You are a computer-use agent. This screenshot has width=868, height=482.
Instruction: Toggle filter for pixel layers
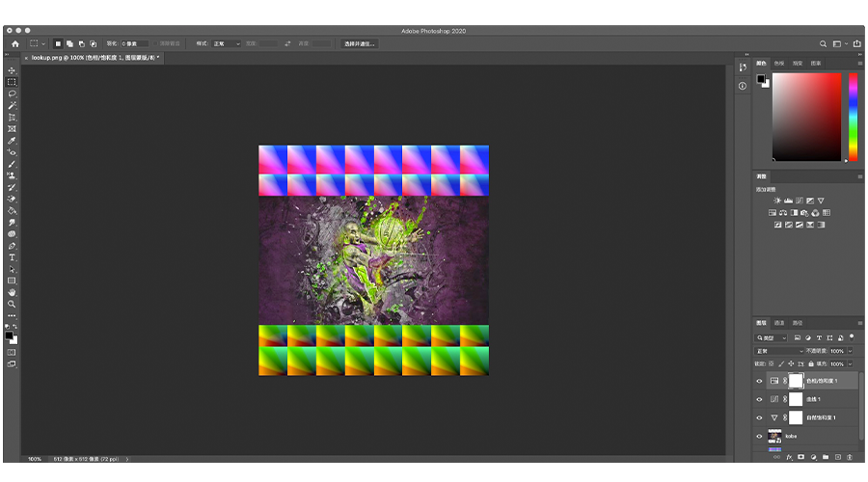point(798,337)
